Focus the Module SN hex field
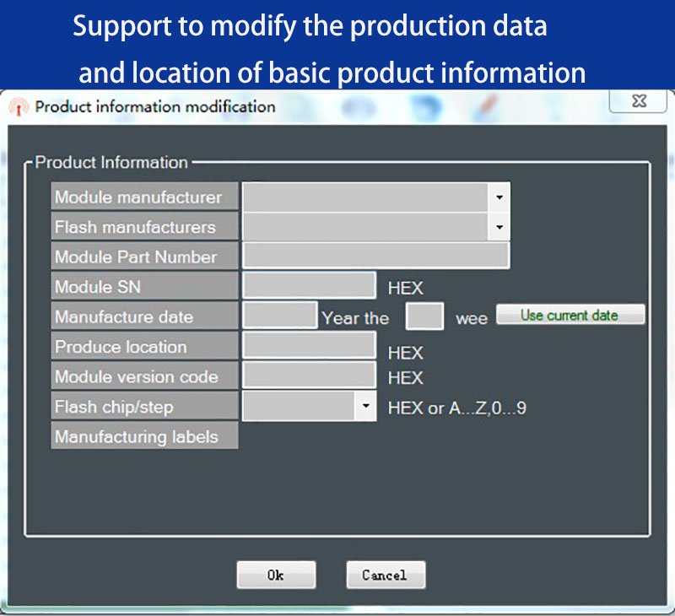The width and height of the screenshot is (675, 616). tap(309, 285)
